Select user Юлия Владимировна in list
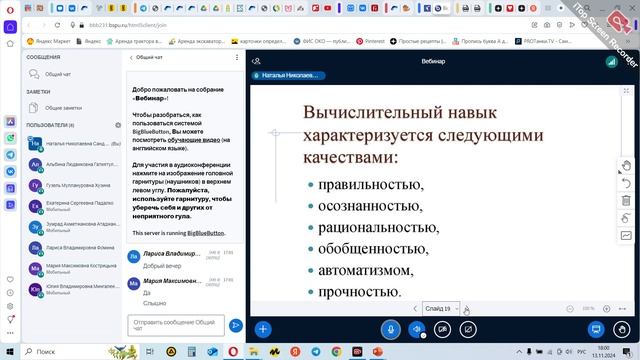Screen dimensions: 640x360 click(x=73, y=289)
